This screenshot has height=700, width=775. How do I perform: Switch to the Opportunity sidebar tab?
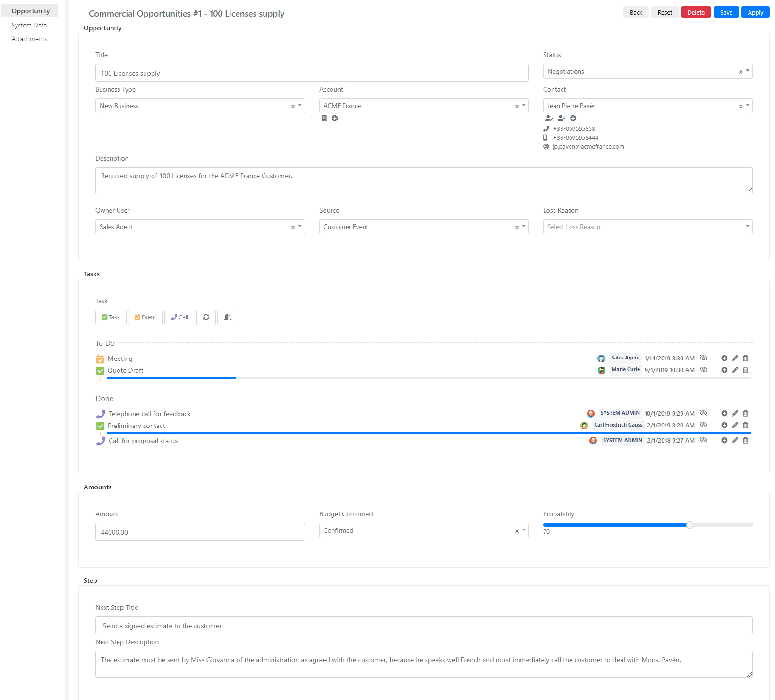[x=30, y=11]
